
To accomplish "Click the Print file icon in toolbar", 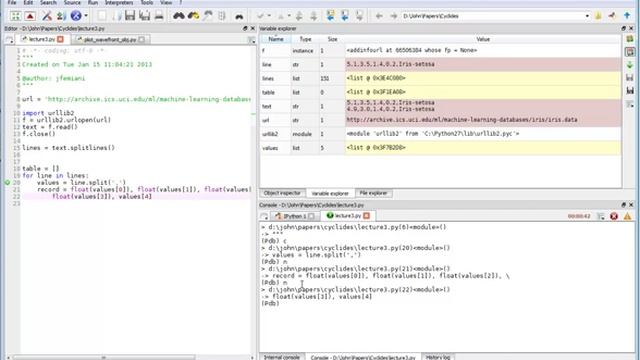I will (159, 16).
